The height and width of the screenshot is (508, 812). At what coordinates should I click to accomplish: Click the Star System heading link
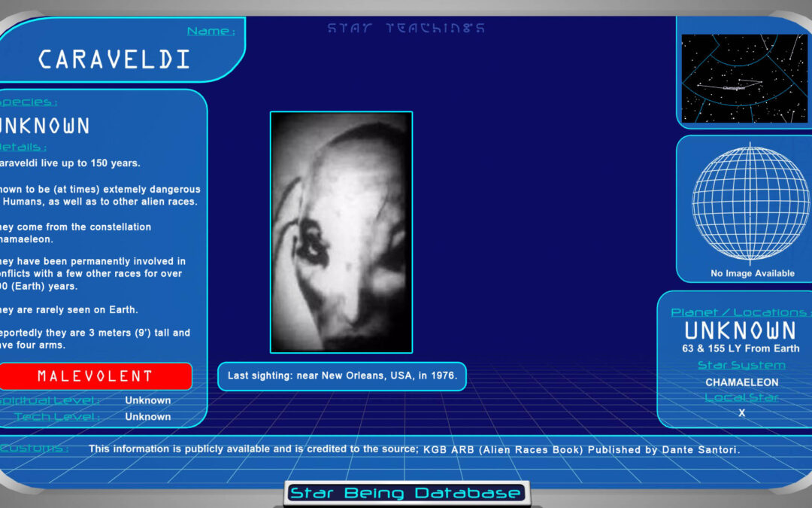pos(741,365)
